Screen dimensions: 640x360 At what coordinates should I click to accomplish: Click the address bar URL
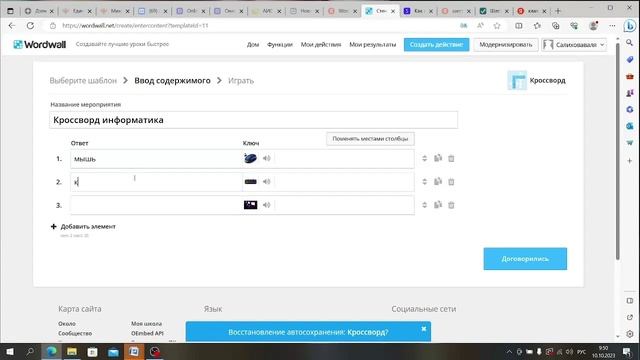[x=135, y=25]
